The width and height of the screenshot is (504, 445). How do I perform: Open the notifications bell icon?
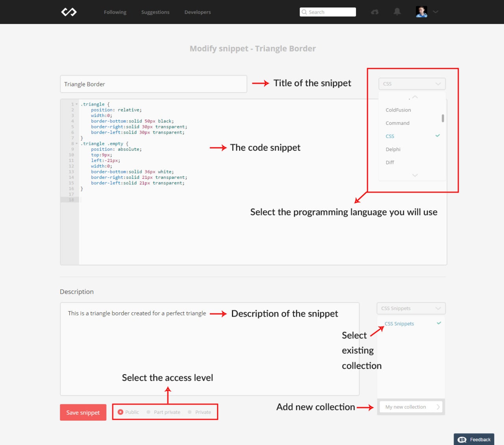pyautogui.click(x=397, y=12)
